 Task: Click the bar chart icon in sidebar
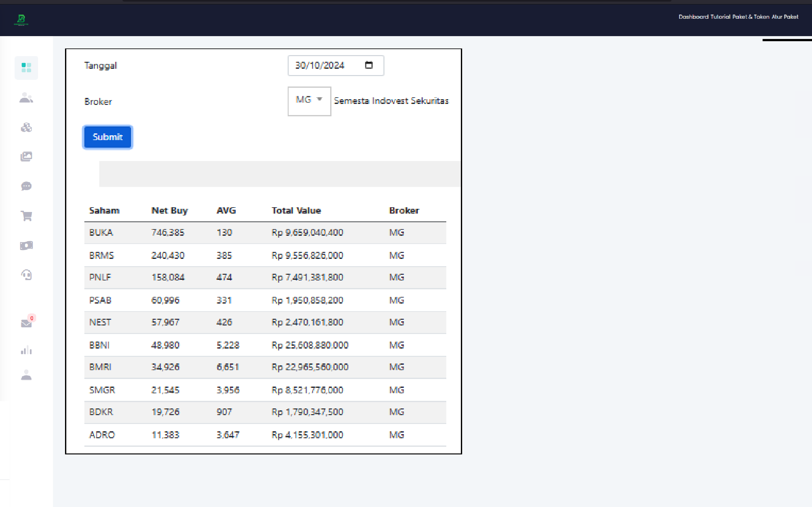[26, 350]
